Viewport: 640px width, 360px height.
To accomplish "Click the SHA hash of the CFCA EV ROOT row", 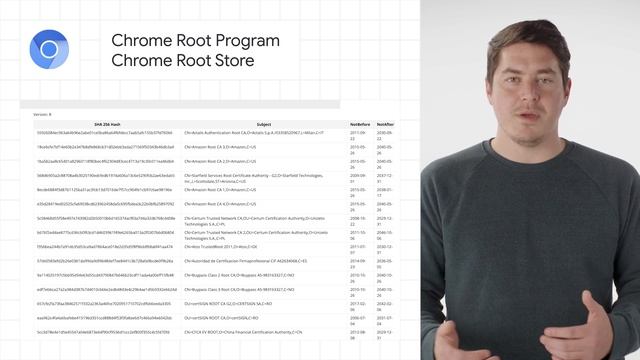I will point(103,332).
